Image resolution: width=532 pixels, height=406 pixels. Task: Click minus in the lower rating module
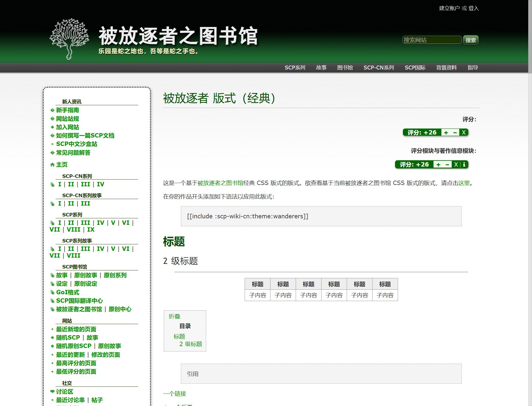point(447,165)
